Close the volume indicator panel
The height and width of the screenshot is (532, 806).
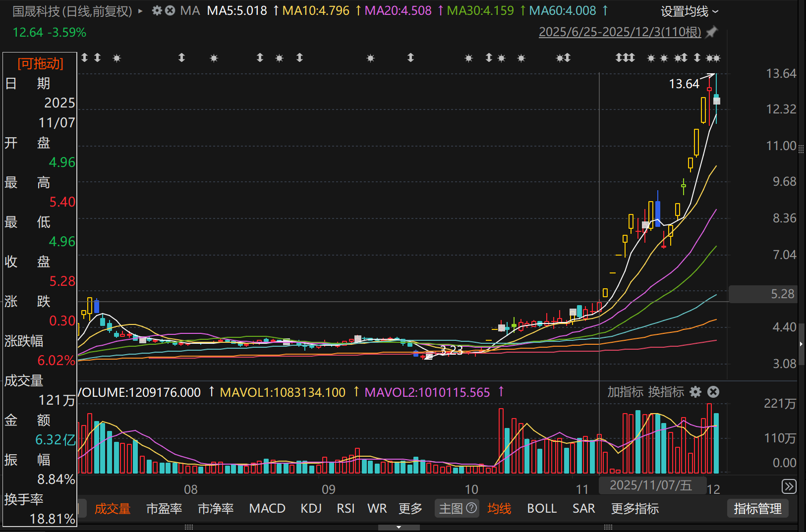click(x=713, y=392)
